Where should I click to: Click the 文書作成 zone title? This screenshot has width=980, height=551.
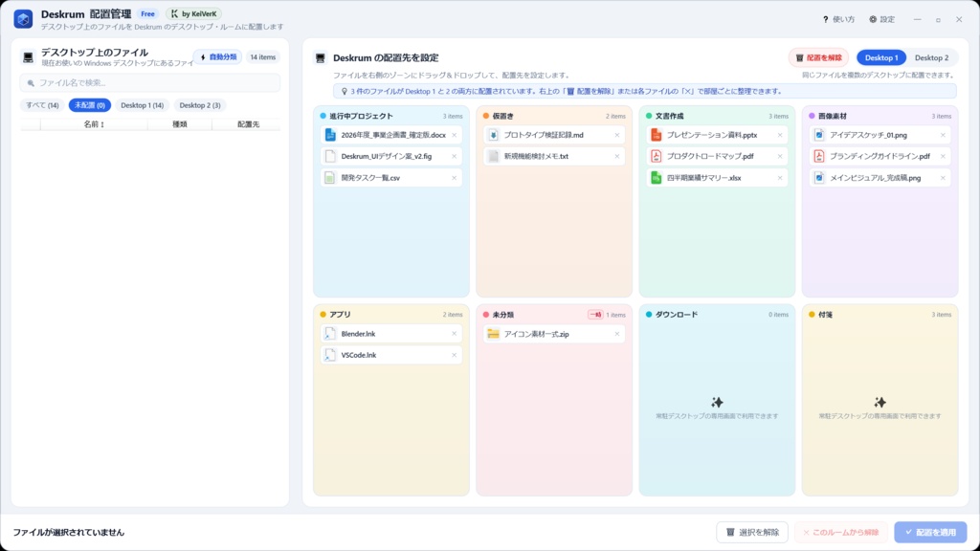pyautogui.click(x=669, y=116)
